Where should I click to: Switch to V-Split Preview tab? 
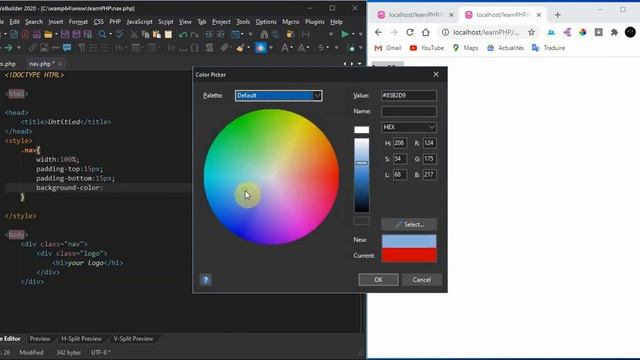133,339
